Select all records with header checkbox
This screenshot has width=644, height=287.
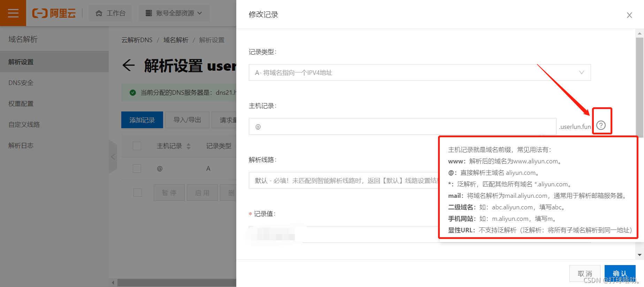(137, 146)
